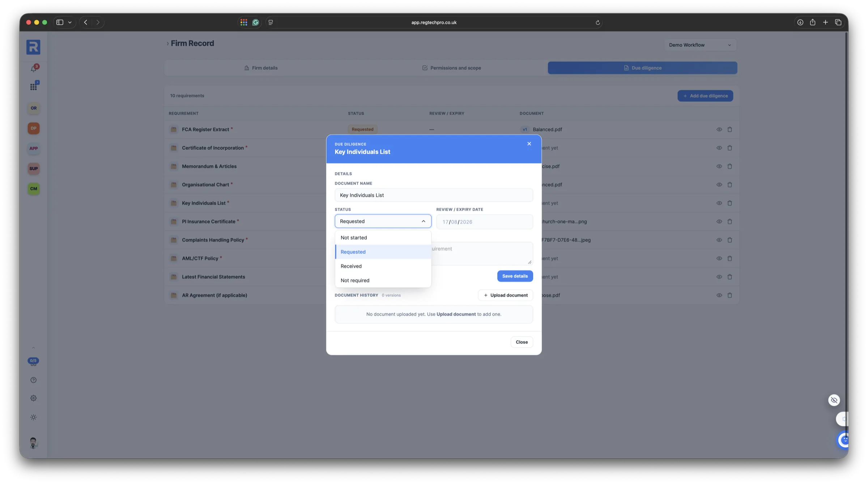Click Add due diligence button
The image size is (868, 484).
click(705, 96)
